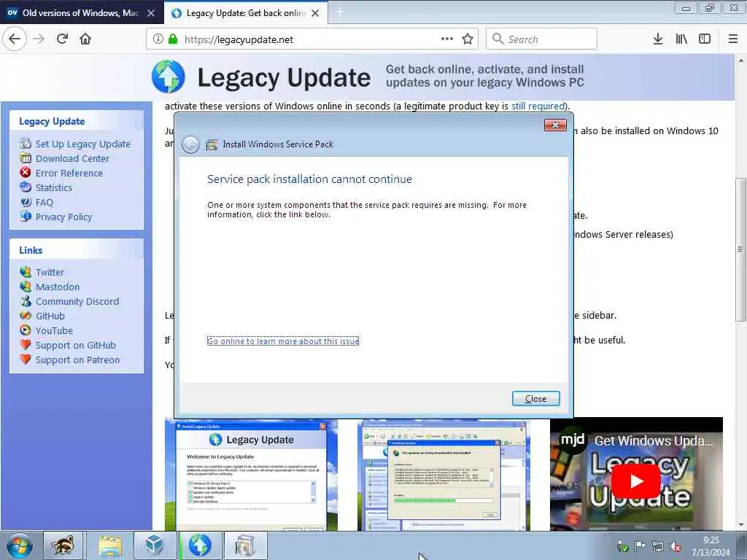
Task: Open the Library bookmarks and history icon
Action: (x=681, y=39)
